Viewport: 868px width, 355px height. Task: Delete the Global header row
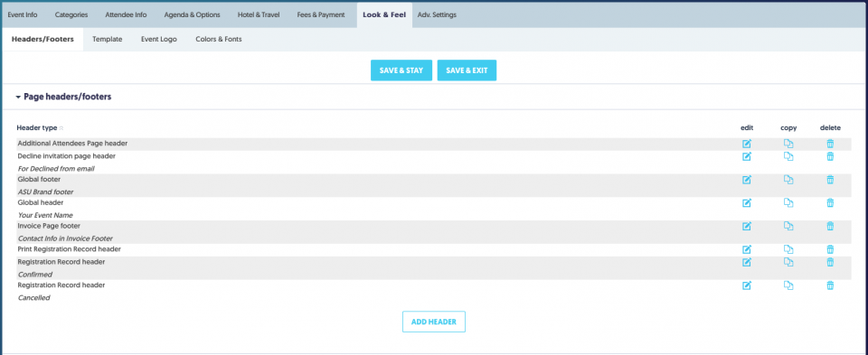pos(830,203)
